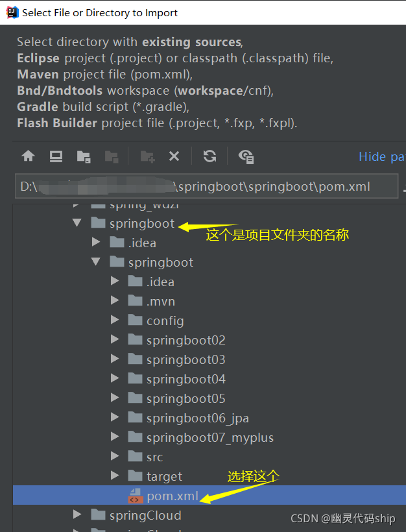Expand the .mvn folder
The image size is (406, 532).
coord(115,300)
